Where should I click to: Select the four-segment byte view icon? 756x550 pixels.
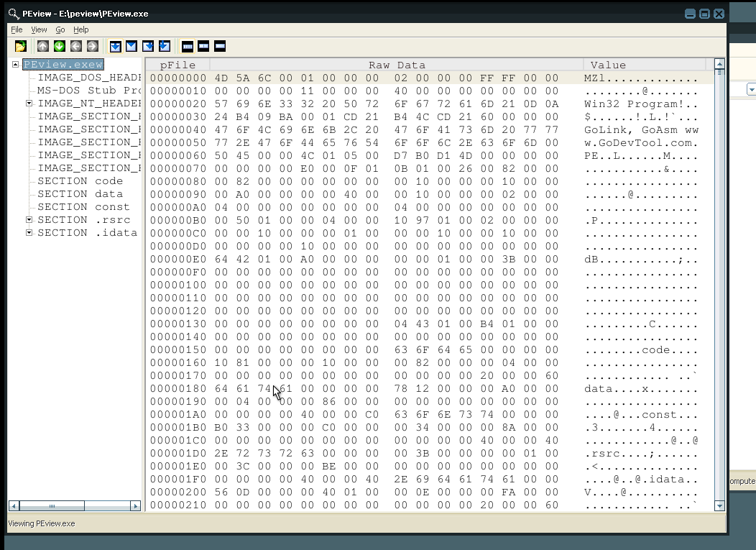[188, 46]
